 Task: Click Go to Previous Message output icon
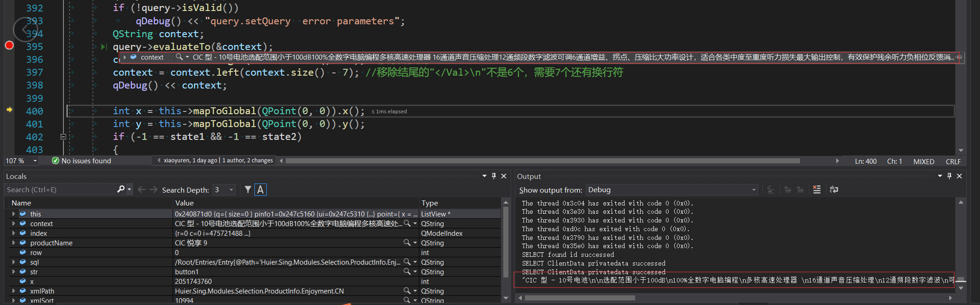point(788,190)
